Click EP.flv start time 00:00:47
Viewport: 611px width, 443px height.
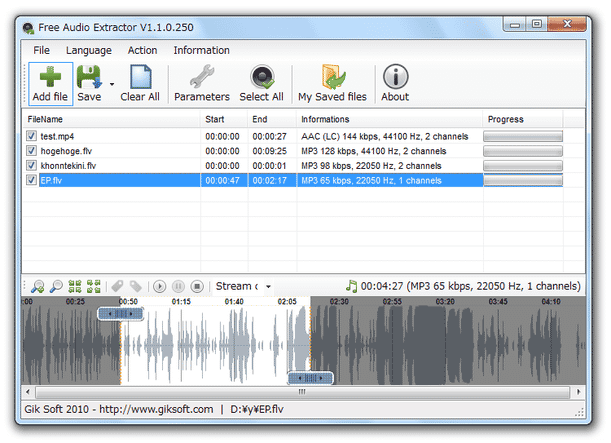pyautogui.click(x=222, y=180)
